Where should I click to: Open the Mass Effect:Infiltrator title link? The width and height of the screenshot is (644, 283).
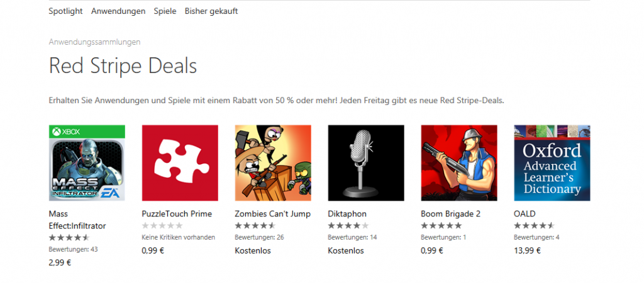coord(77,219)
